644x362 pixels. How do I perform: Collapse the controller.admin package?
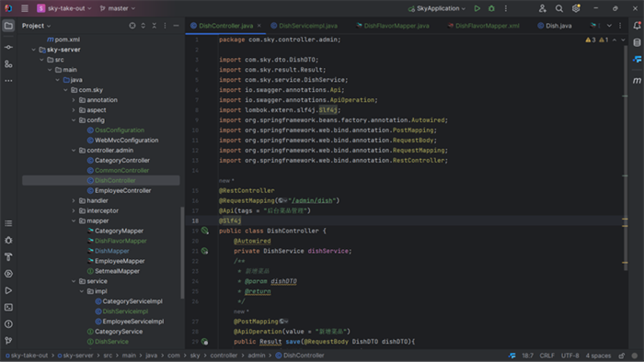point(74,151)
